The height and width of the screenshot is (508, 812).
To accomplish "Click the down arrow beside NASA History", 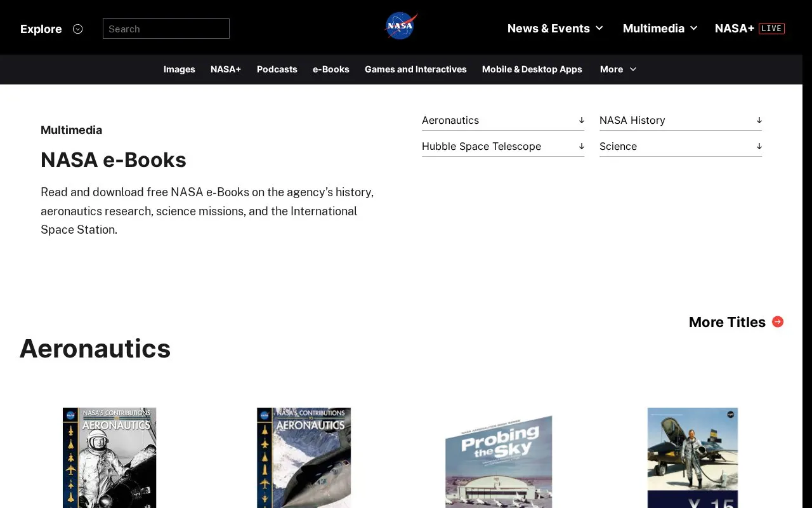I will (x=759, y=120).
